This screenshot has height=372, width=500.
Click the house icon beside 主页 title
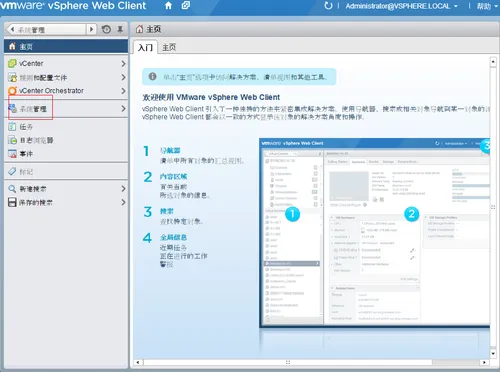[139, 29]
